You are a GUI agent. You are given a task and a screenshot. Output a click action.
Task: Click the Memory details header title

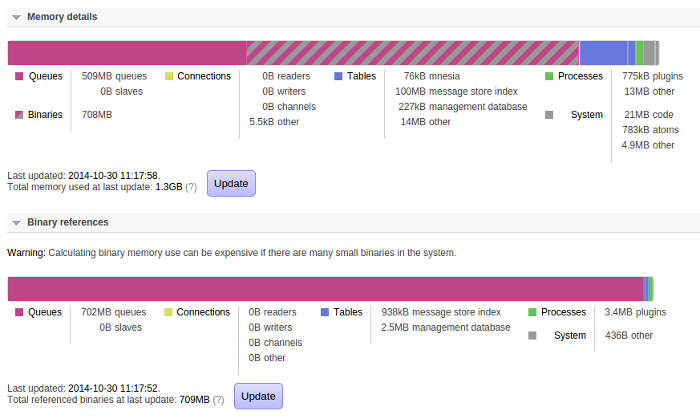point(62,18)
